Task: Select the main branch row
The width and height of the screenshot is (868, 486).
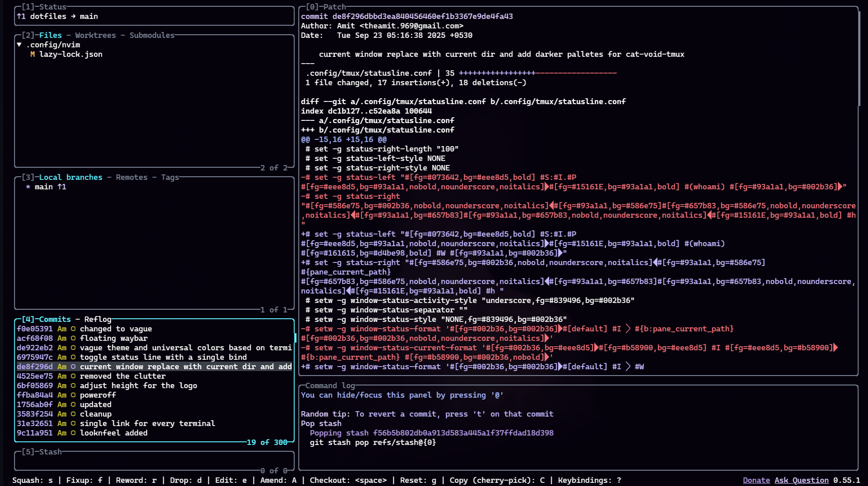Action: pyautogui.click(x=155, y=187)
